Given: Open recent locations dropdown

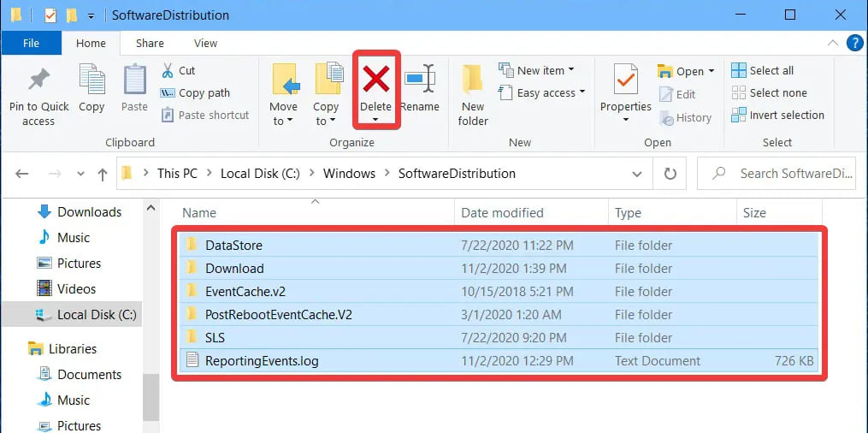Looking at the screenshot, I should 81,174.
